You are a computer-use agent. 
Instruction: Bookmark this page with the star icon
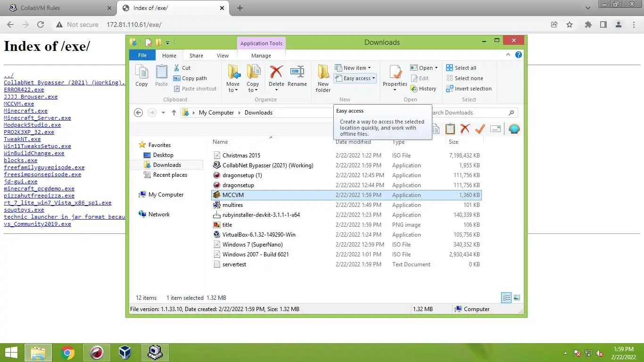(570, 25)
